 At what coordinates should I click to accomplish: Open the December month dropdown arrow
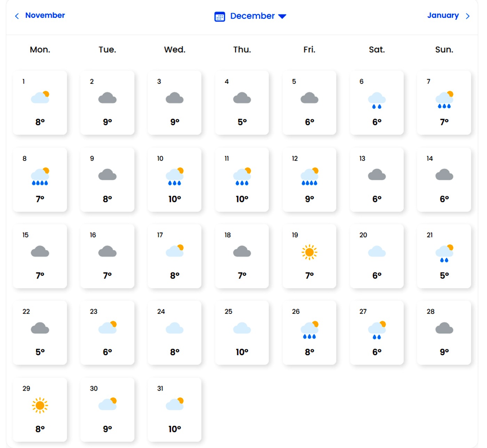(x=282, y=16)
